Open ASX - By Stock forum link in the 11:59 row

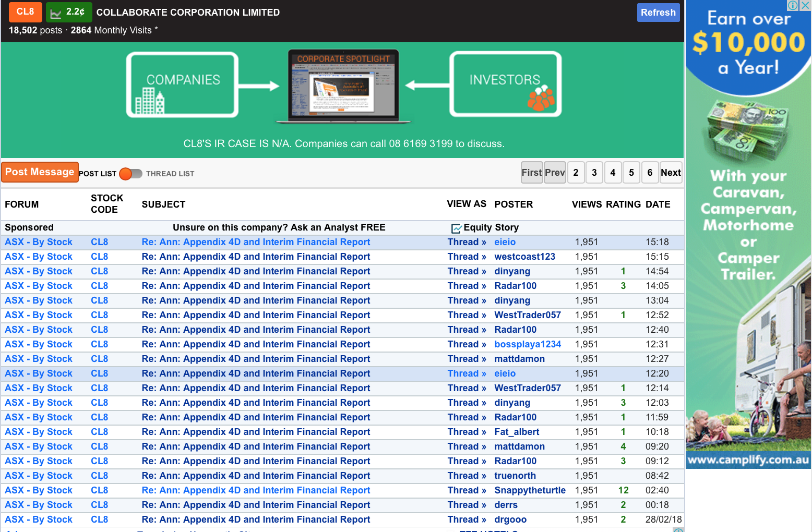39,417
